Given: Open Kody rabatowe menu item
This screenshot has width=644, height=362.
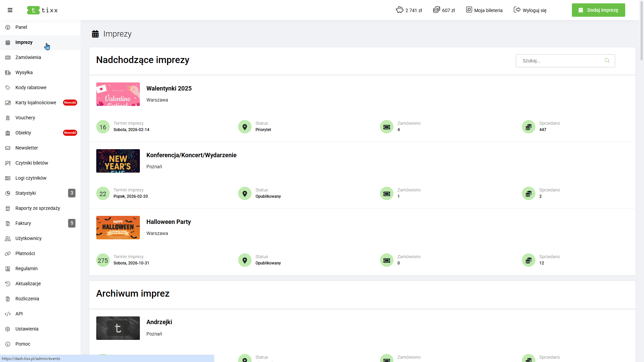Looking at the screenshot, I should [x=31, y=87].
